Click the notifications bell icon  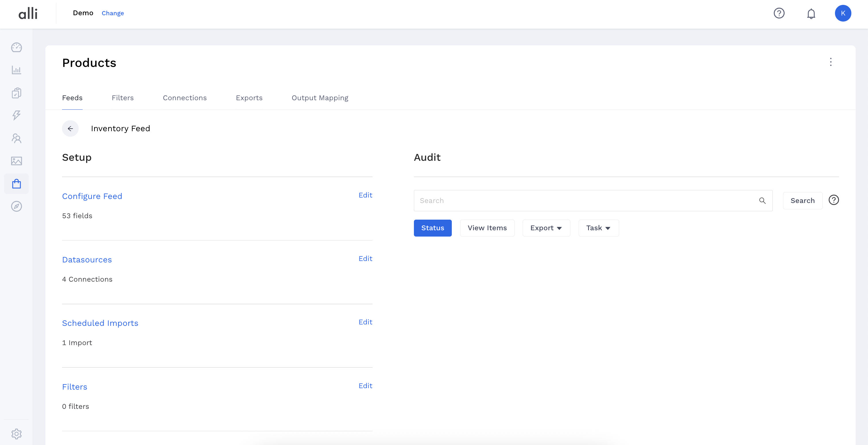(x=811, y=13)
